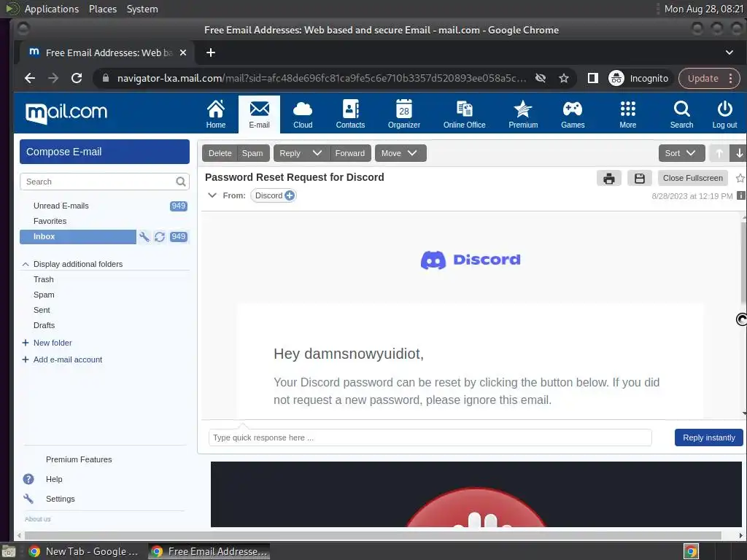Image resolution: width=747 pixels, height=560 pixels.
Task: Expand the From header details chevron
Action: point(212,195)
